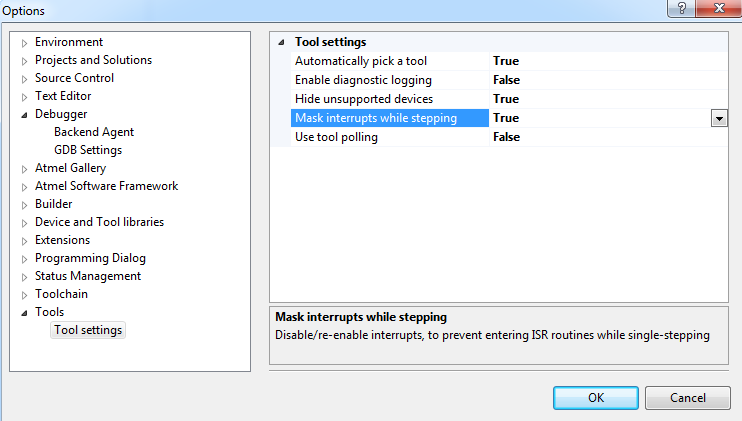Select Automatically pick a tool property
This screenshot has height=421, width=742.
pos(361,61)
